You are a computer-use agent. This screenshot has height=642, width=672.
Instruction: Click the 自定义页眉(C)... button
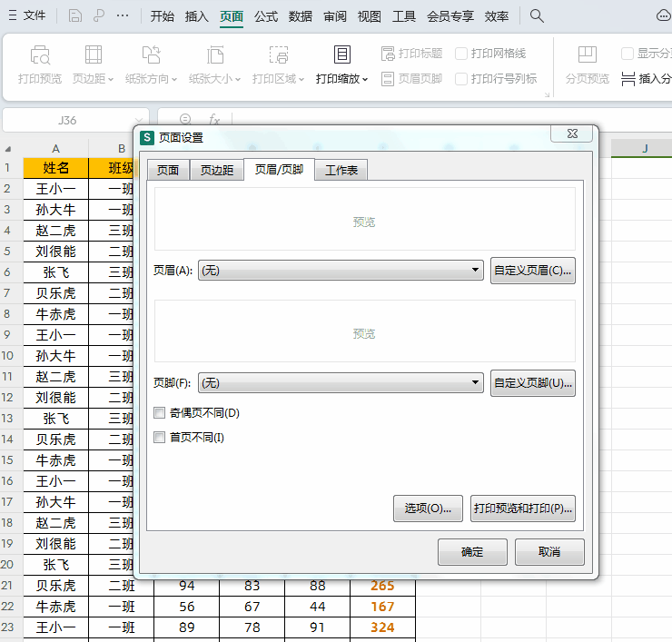[532, 271]
